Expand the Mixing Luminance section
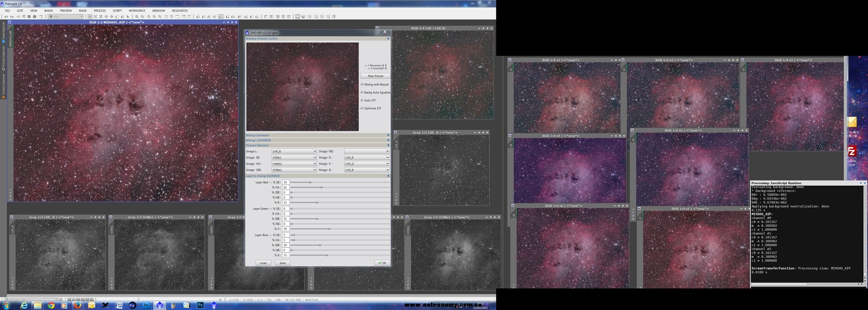Viewport: 868px width, 310px height. 388,135
